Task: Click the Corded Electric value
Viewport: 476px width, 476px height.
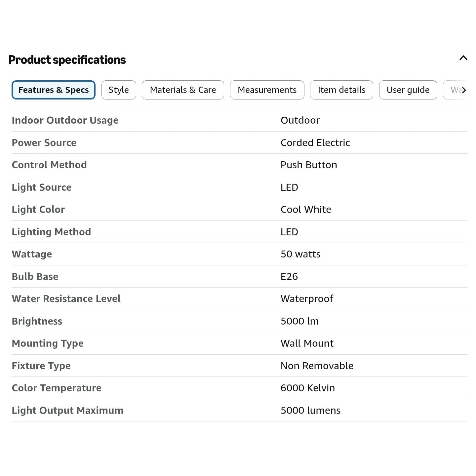Action: [315, 142]
